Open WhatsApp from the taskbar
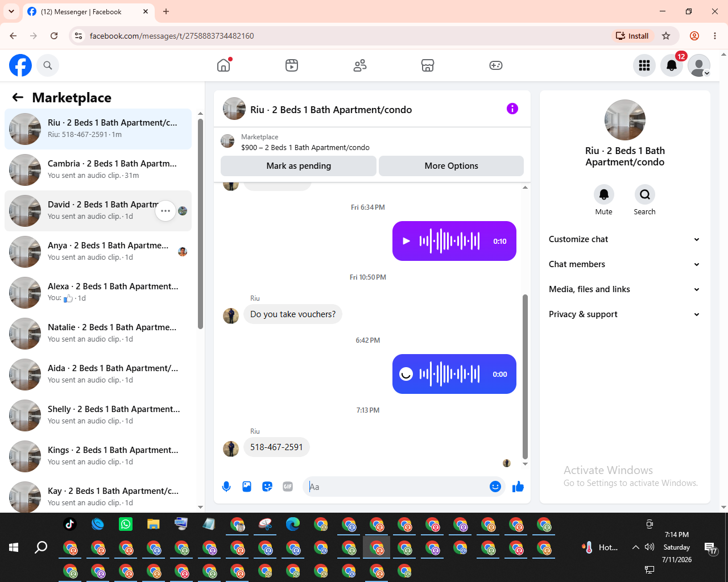The width and height of the screenshot is (728, 582). [126, 524]
